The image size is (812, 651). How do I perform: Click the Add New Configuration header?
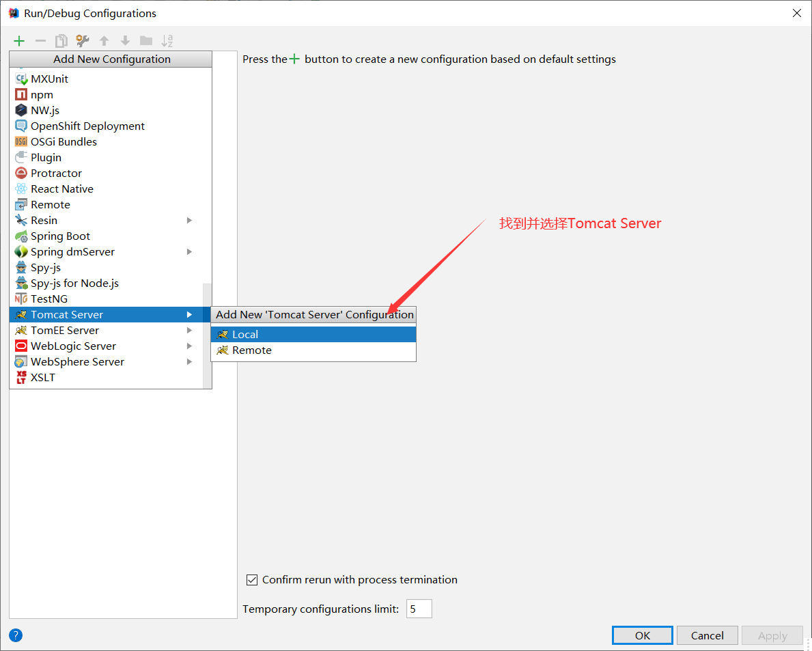[x=111, y=59]
